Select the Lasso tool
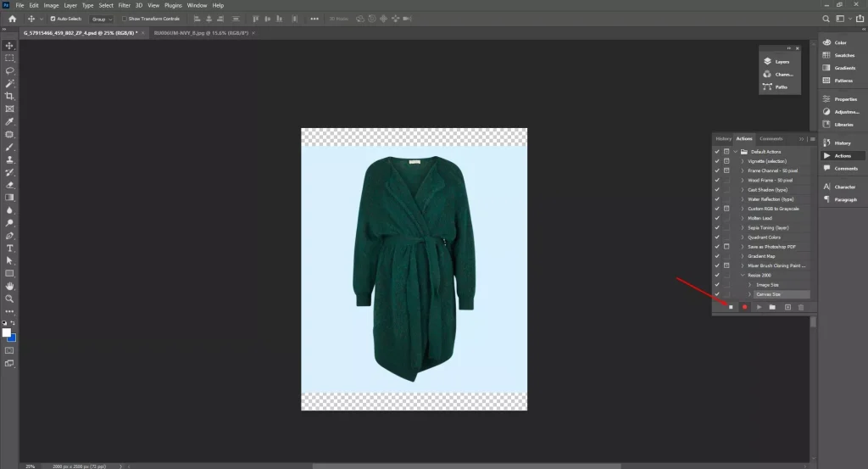 point(10,71)
